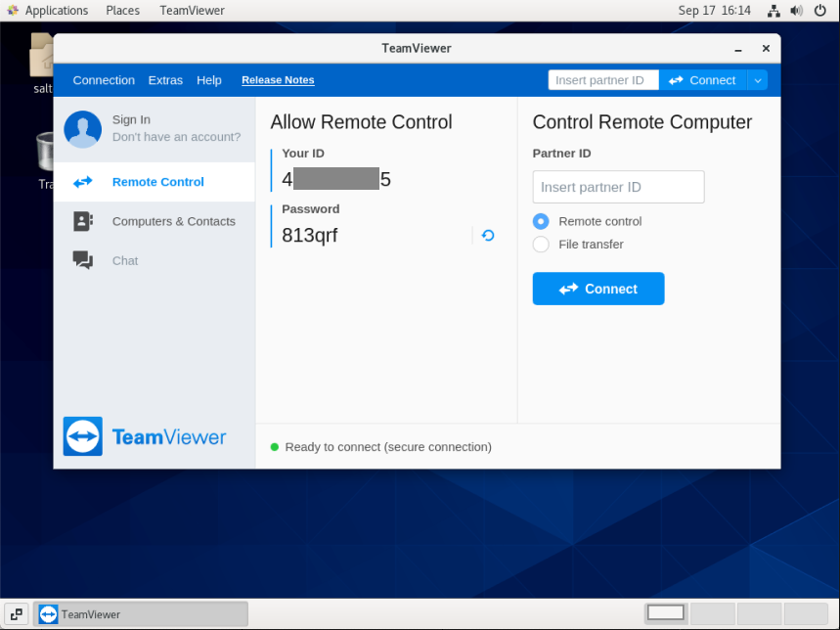Click the password text 813qrf
Screen dimensions: 840x630
310,235
